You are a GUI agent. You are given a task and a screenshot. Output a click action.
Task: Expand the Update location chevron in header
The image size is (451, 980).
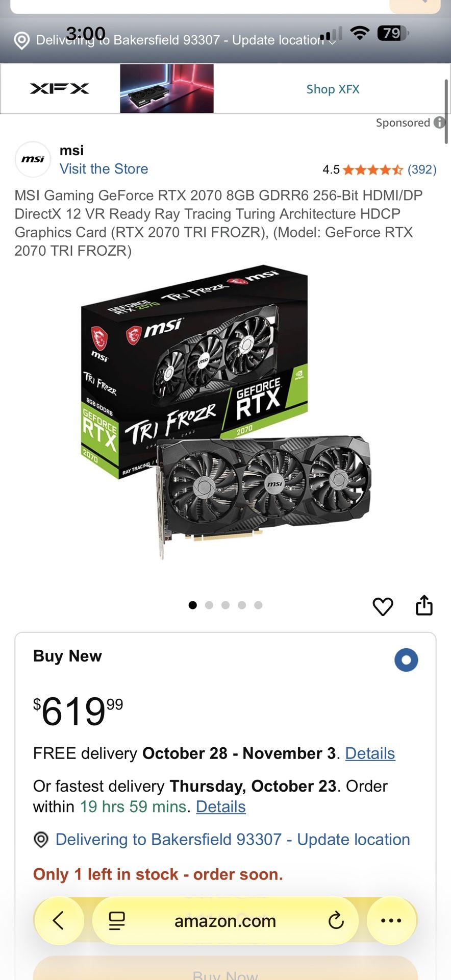332,42
